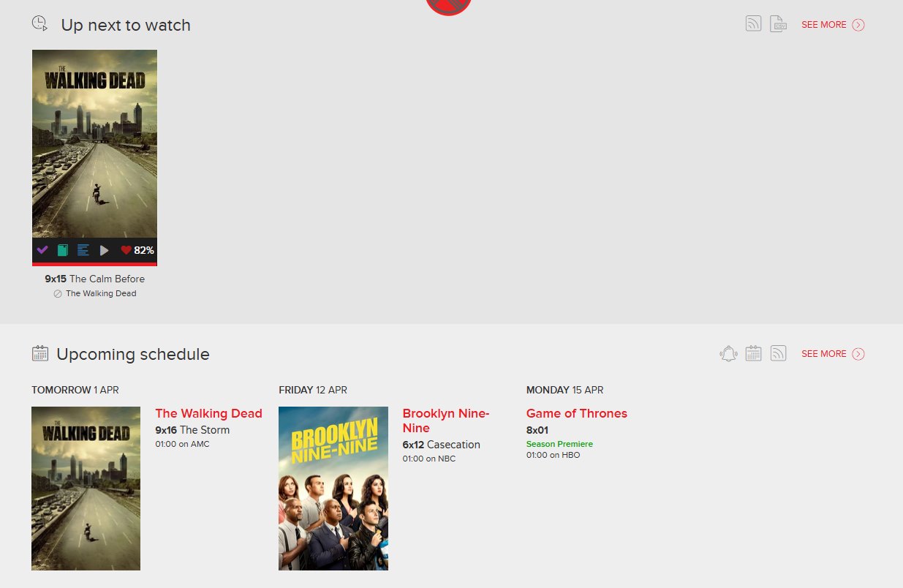Image resolution: width=903 pixels, height=588 pixels.
Task: Click The Walking Dead show name under 9x15
Action: click(101, 293)
